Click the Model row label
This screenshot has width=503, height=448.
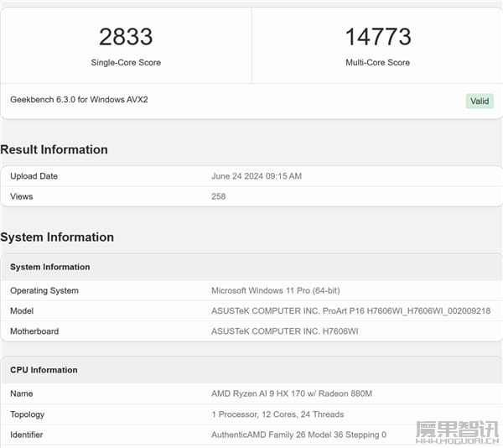[x=22, y=310]
